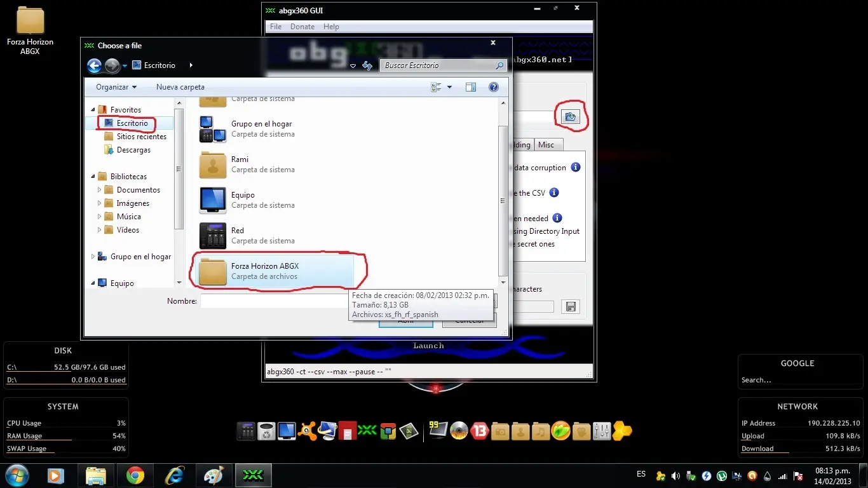Select Escritorio in the Favoritos list
The height and width of the screenshot is (488, 868).
(132, 123)
